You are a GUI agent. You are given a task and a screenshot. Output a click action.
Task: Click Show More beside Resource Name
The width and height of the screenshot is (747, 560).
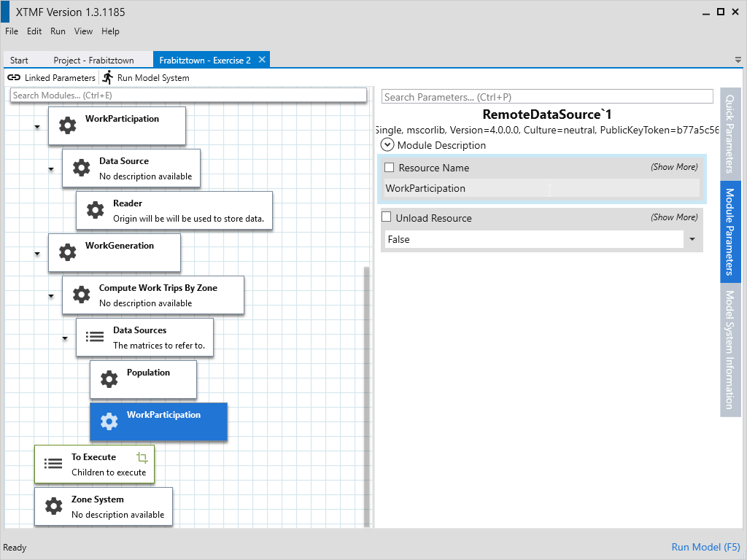pos(673,167)
